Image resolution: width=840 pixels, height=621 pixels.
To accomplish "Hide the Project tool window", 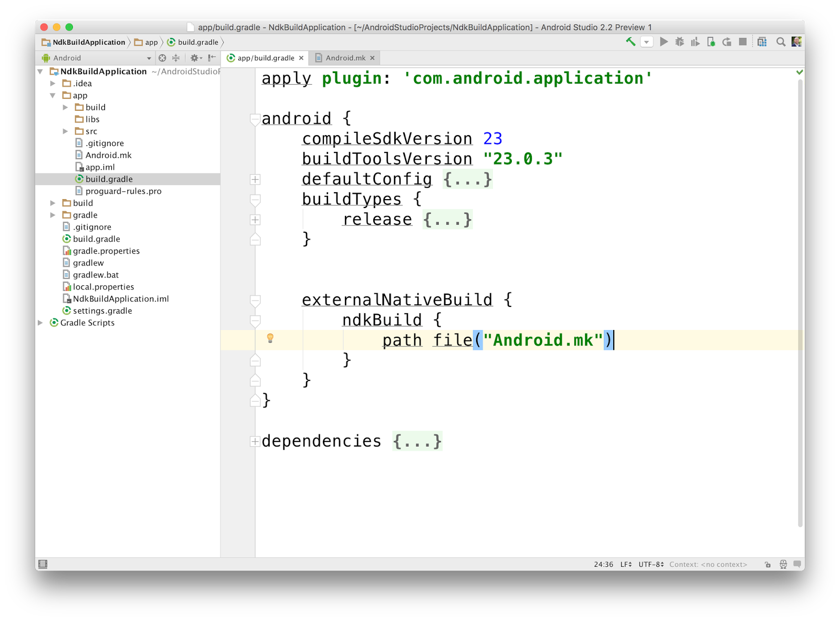I will 211,58.
